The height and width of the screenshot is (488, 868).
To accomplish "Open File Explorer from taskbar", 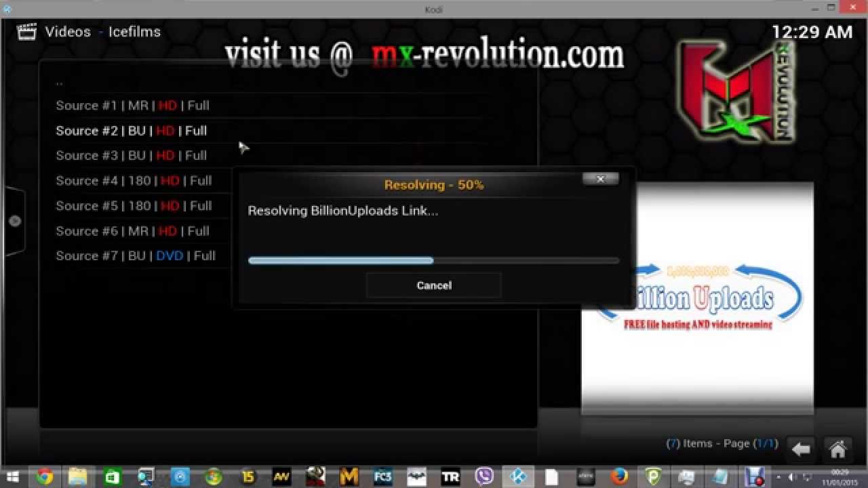I will pyautogui.click(x=78, y=476).
